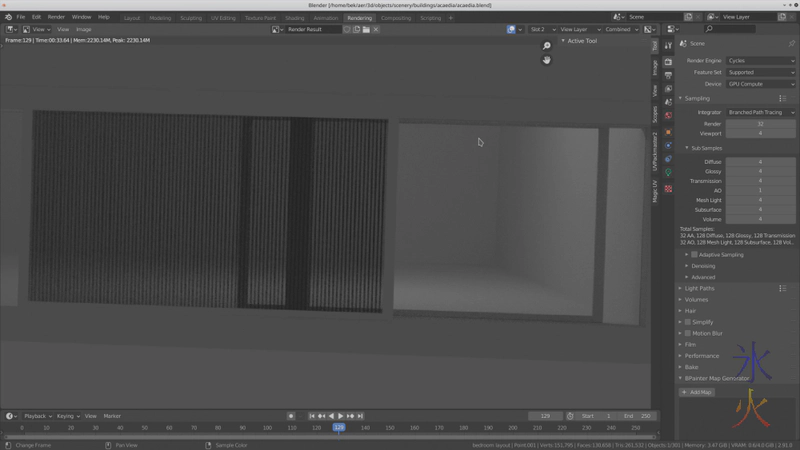
Task: Click the hand pan icon in the viewer
Action: (547, 60)
